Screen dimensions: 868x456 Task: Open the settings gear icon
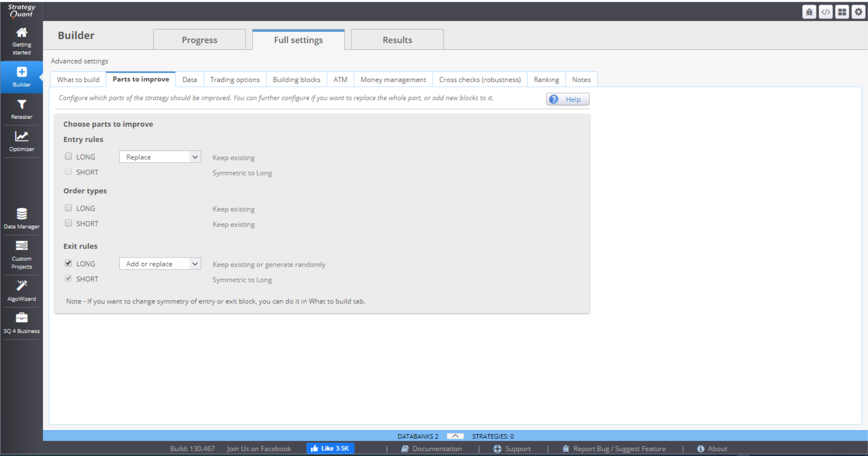click(x=858, y=12)
